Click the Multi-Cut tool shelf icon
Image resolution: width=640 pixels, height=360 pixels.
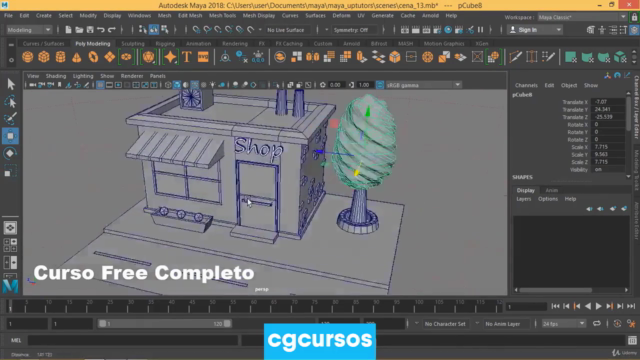pyautogui.click(x=516, y=57)
